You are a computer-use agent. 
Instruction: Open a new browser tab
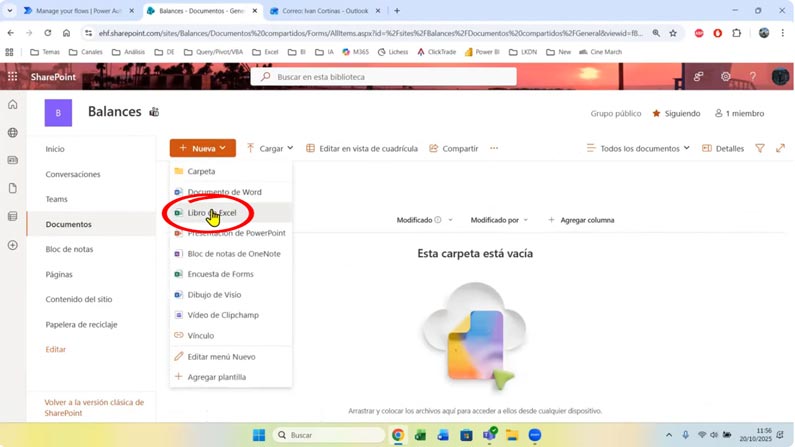pos(397,11)
